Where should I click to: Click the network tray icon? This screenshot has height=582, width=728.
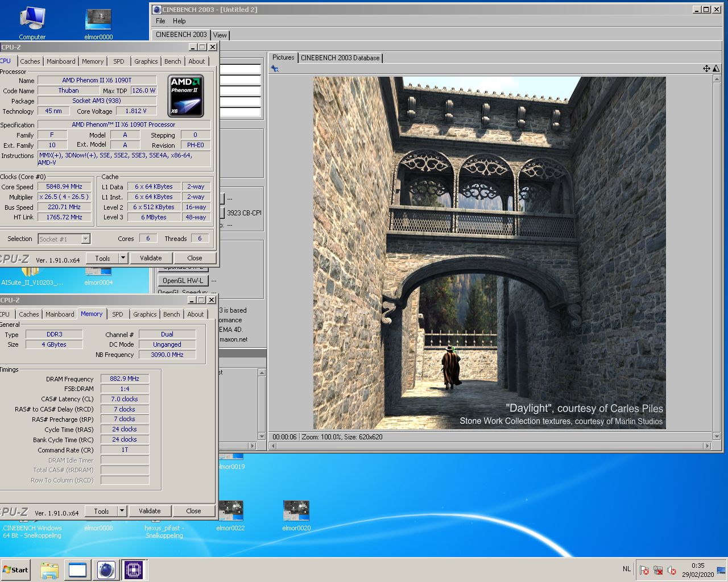(x=658, y=570)
